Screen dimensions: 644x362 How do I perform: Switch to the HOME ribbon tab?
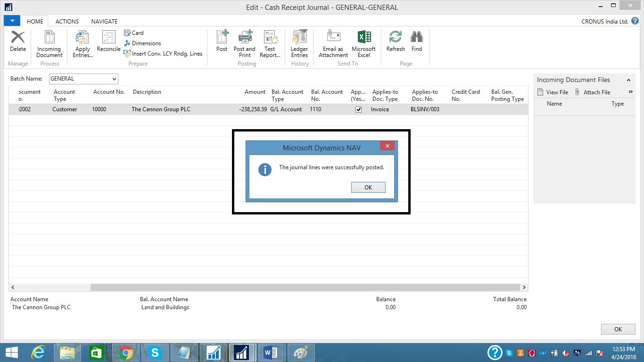tap(35, 21)
